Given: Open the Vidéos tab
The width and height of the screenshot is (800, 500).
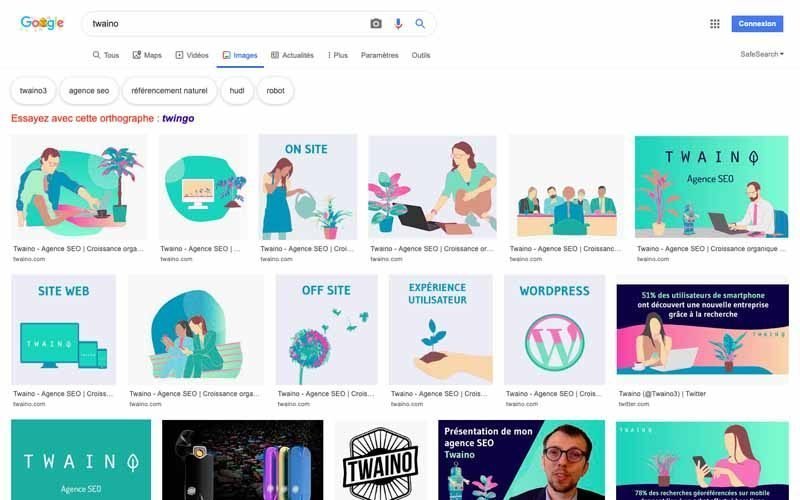Looking at the screenshot, I should point(192,55).
